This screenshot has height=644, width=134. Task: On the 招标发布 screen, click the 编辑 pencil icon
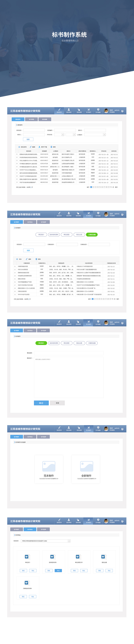[31, 147]
